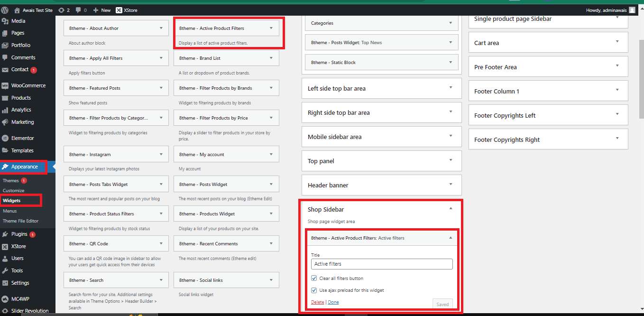Click the Delete link in widget
The image size is (644, 316).
tap(318, 302)
